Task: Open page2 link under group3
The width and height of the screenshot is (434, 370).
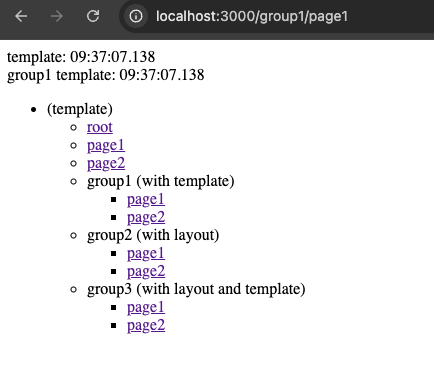Action: point(146,325)
